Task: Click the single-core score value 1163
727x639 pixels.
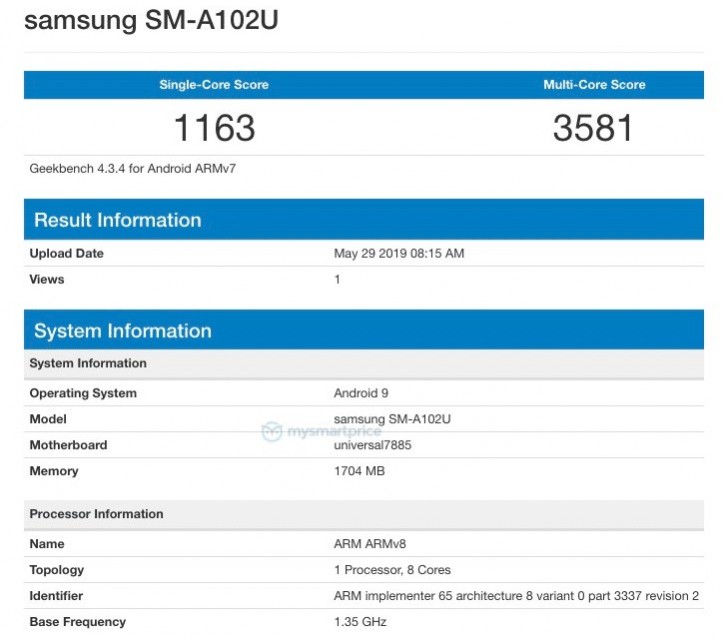Action: point(214,128)
